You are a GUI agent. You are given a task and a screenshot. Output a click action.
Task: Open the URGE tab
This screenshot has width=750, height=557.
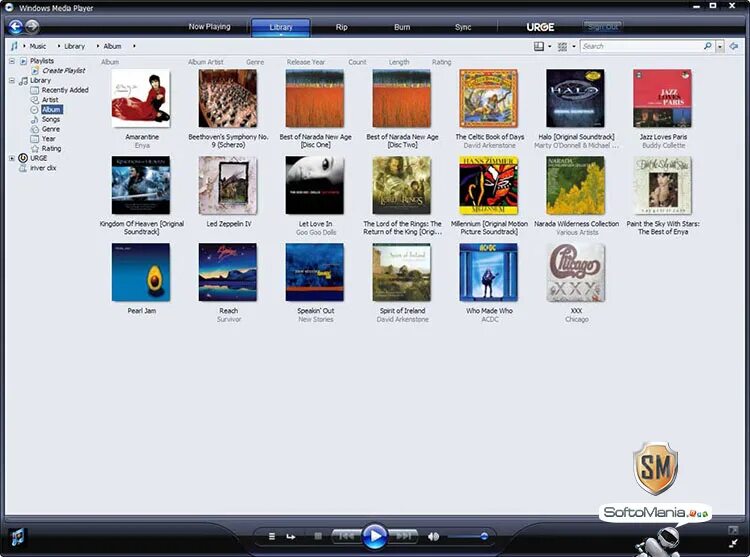tap(540, 27)
